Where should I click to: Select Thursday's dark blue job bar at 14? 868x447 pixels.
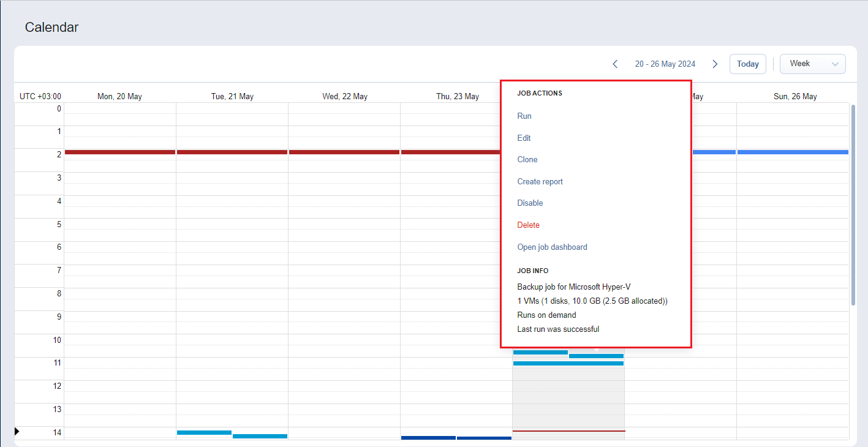[428, 438]
